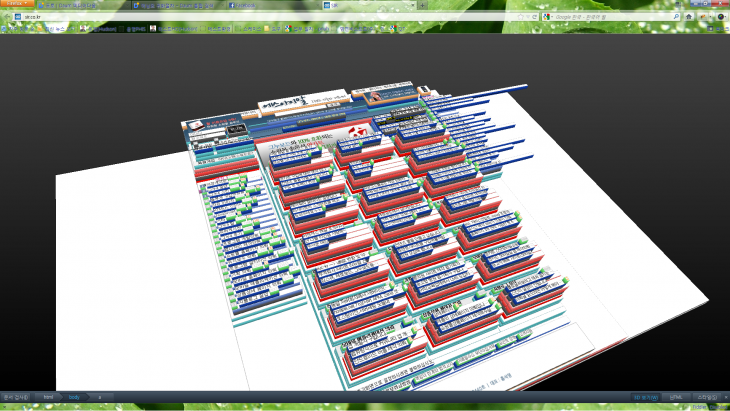Toggle the 3D view button
This screenshot has width=730, height=411.
tap(645, 397)
